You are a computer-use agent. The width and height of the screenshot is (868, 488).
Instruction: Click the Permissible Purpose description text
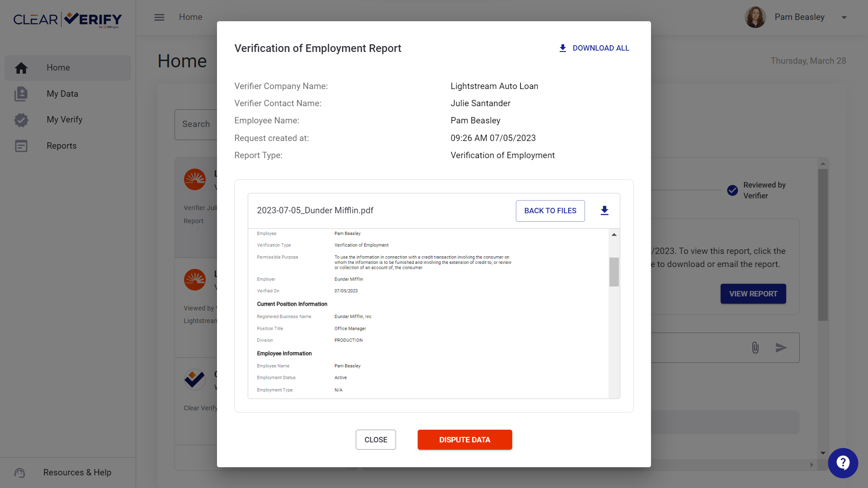click(423, 263)
